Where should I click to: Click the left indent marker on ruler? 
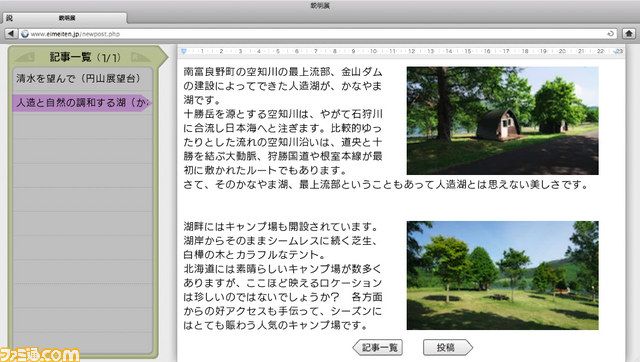click(184, 51)
